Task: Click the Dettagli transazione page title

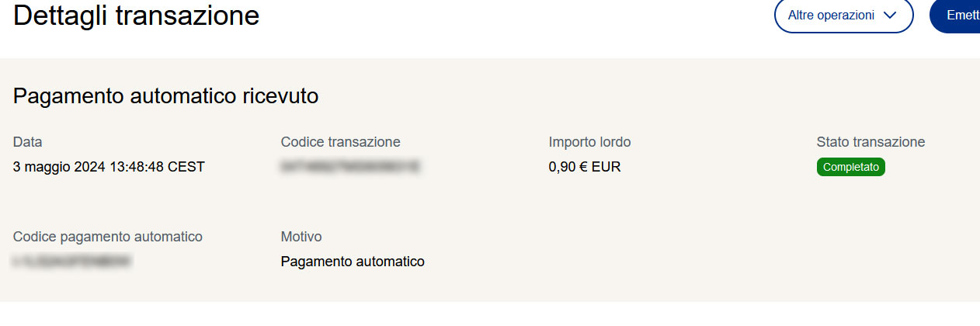Action: click(136, 16)
